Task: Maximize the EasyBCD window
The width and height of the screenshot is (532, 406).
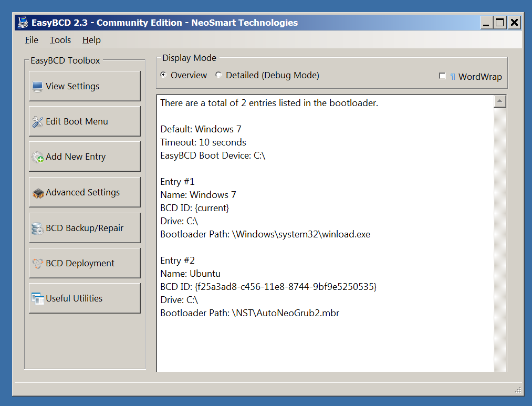Action: [500, 23]
